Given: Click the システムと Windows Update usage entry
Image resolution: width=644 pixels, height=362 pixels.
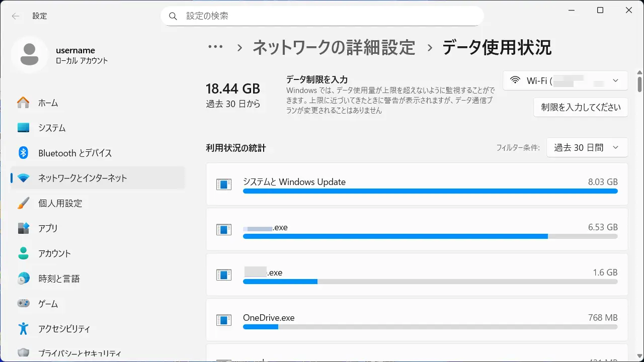Looking at the screenshot, I should point(417,184).
